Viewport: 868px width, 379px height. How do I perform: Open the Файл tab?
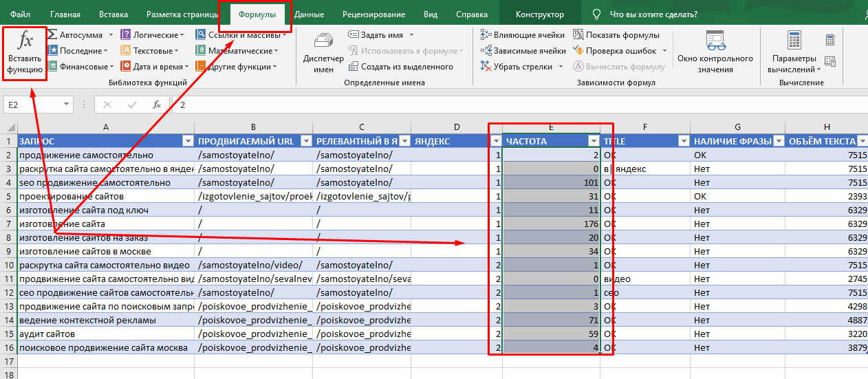point(20,14)
